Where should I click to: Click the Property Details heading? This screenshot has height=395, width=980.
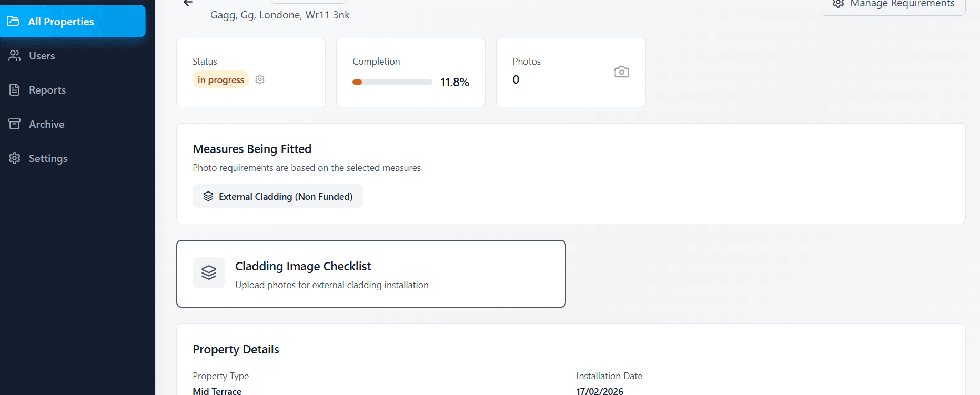[236, 349]
